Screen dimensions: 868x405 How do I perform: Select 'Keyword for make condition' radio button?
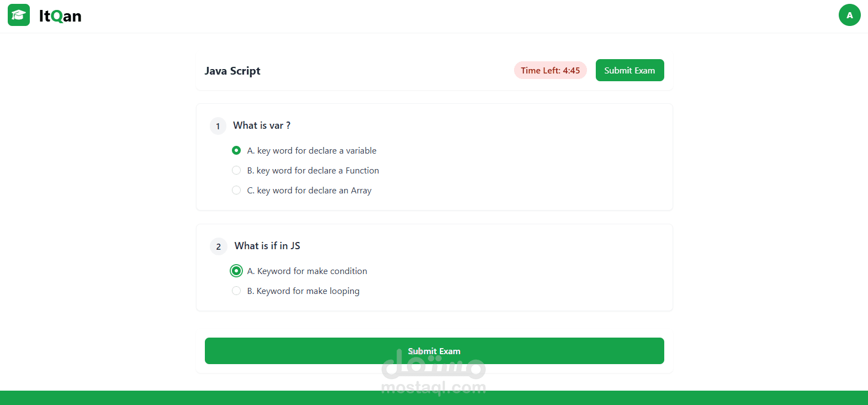coord(236,271)
